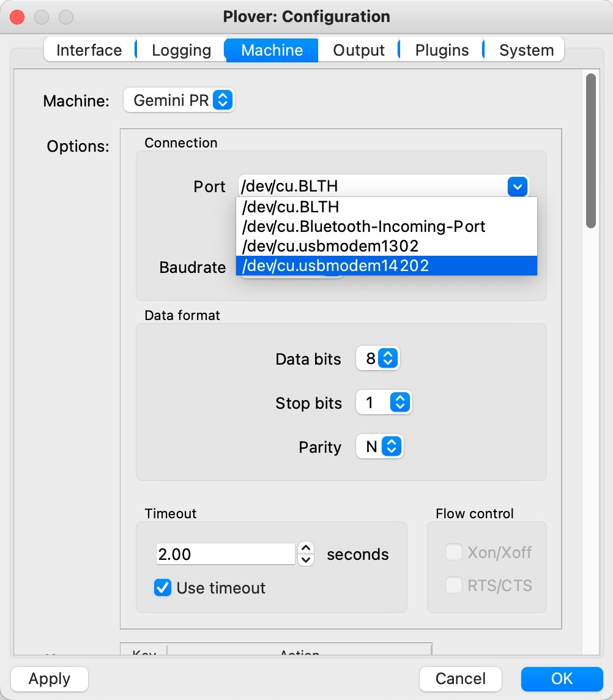The height and width of the screenshot is (700, 613).
Task: Toggle the RTS/CTS flow control checkbox
Action: (x=453, y=585)
